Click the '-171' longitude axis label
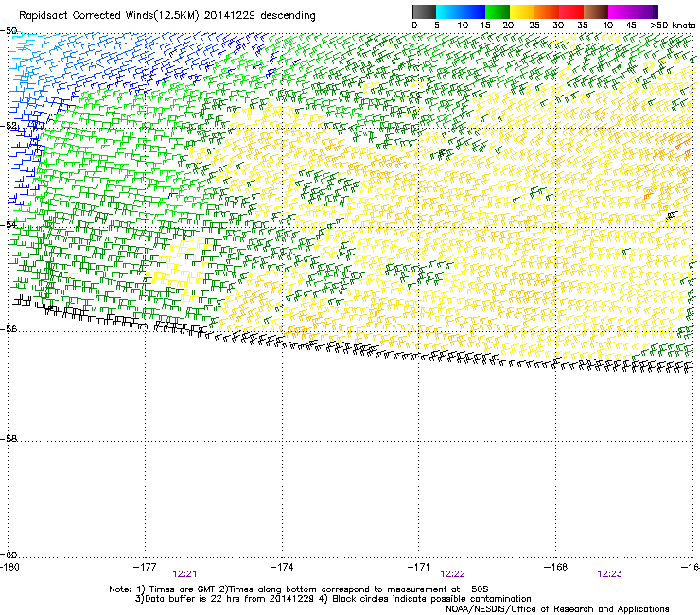The width and height of the screenshot is (700, 615). [x=419, y=567]
